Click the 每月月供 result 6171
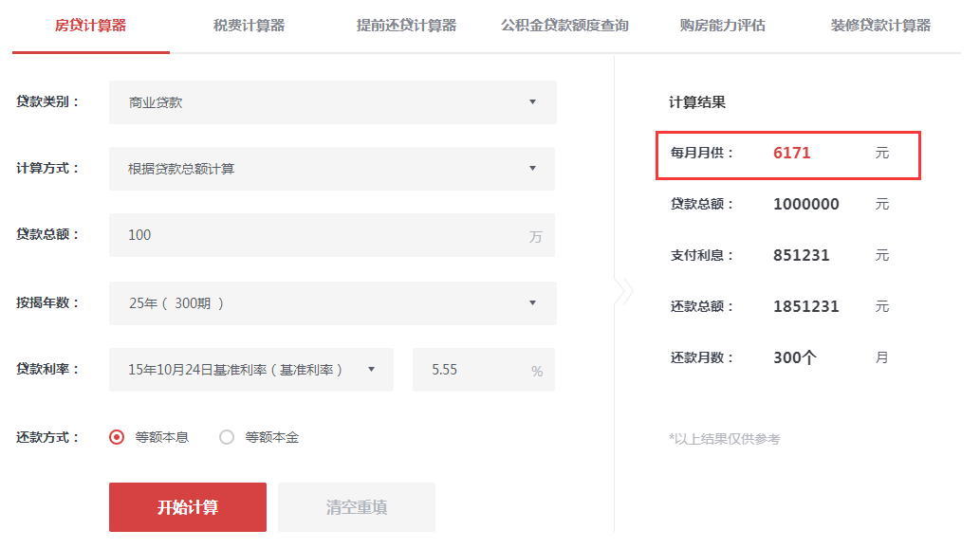Screen dimensions: 980x548 pos(792,153)
